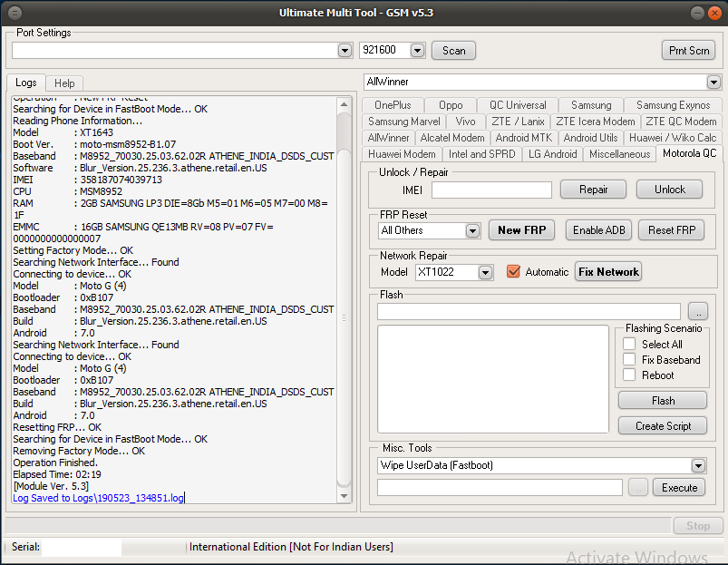Switch to the ZTE QC Modem tab
Viewport: 728px width, 565px height.
coord(681,122)
